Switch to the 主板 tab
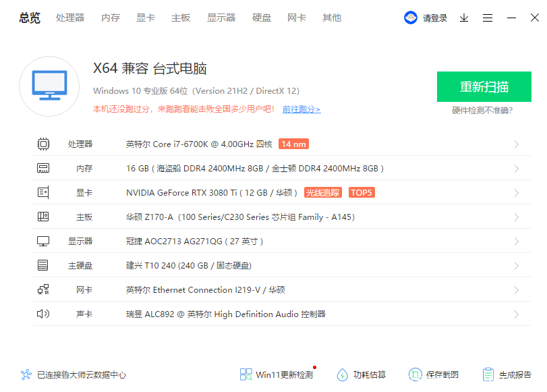 181,18
